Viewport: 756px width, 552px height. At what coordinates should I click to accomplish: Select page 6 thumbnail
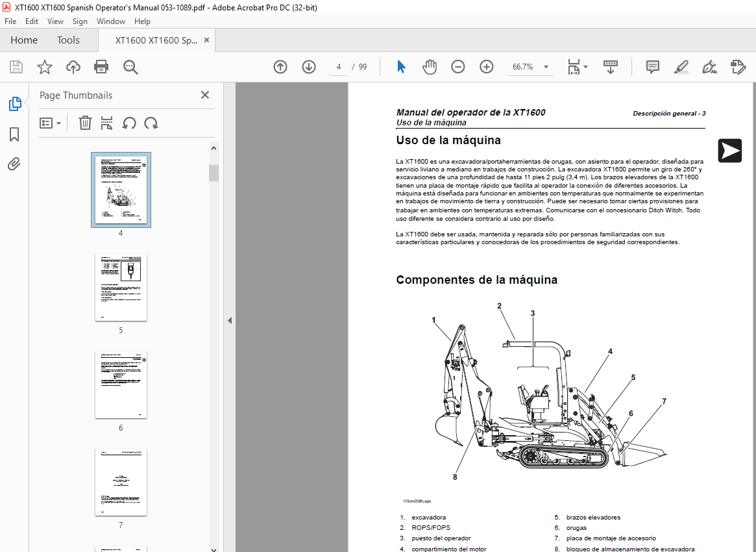click(121, 385)
